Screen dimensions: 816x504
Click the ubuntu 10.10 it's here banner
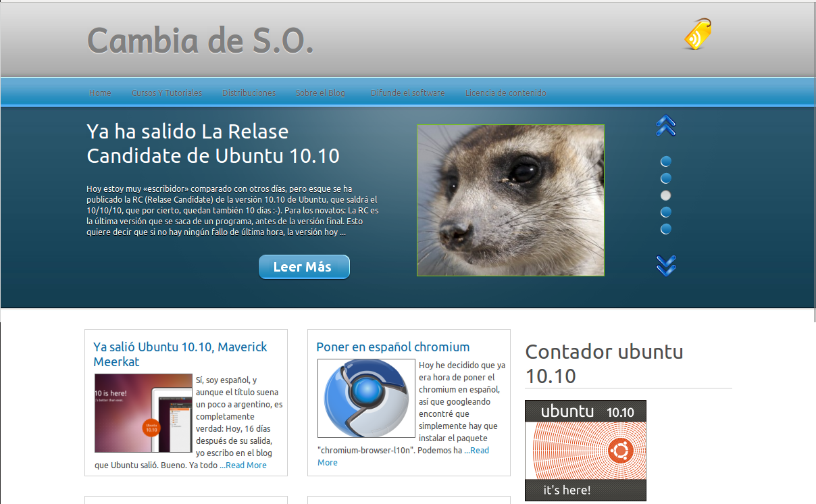pos(586,451)
